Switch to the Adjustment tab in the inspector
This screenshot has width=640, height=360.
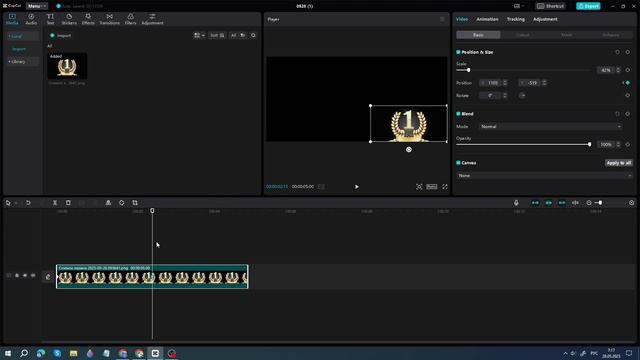click(545, 19)
